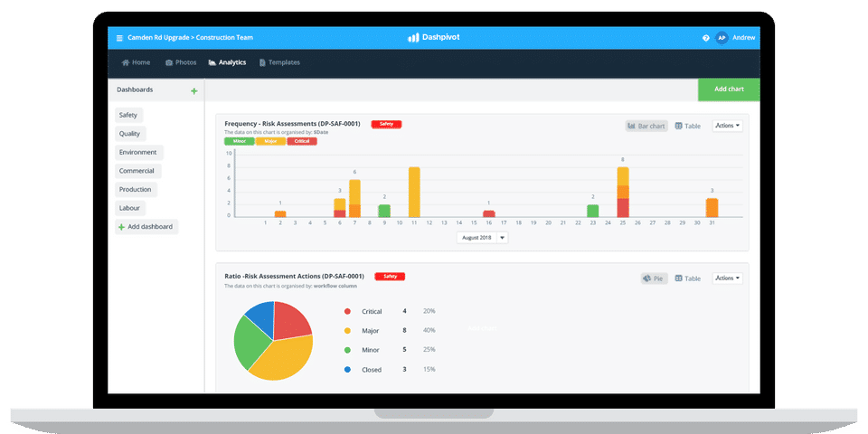Switch Frequency chart to Table view
The height and width of the screenshot is (434, 868).
coord(688,127)
